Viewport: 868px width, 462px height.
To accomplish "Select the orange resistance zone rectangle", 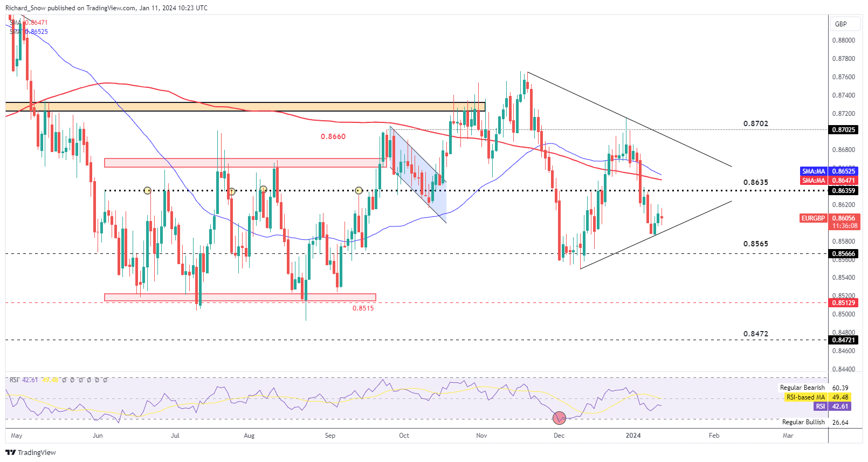I will pyautogui.click(x=245, y=107).
